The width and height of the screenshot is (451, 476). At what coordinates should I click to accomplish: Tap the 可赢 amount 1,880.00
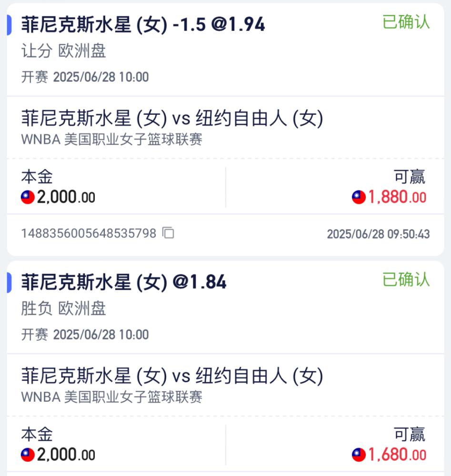[x=397, y=197]
